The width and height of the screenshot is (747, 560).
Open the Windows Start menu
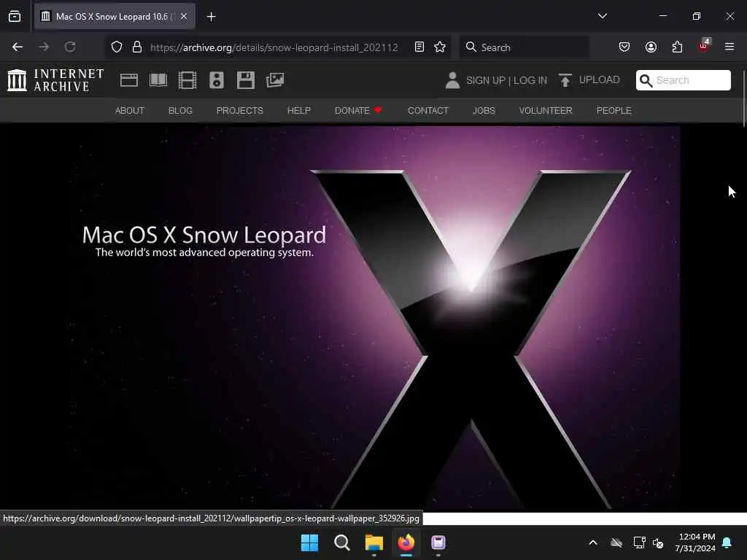tap(309, 542)
